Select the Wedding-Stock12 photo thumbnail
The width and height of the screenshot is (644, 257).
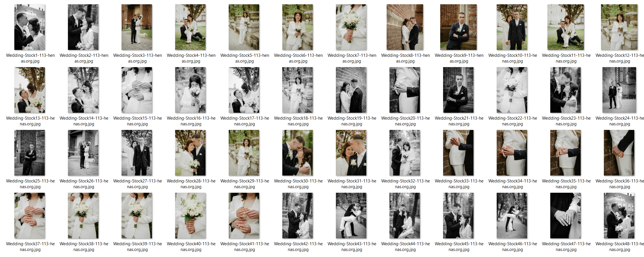click(x=619, y=27)
